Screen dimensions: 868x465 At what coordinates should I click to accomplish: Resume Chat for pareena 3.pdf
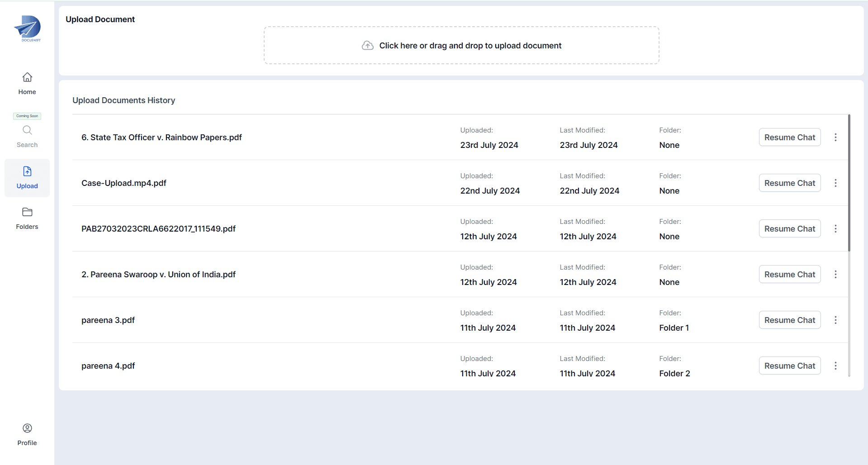(x=790, y=320)
